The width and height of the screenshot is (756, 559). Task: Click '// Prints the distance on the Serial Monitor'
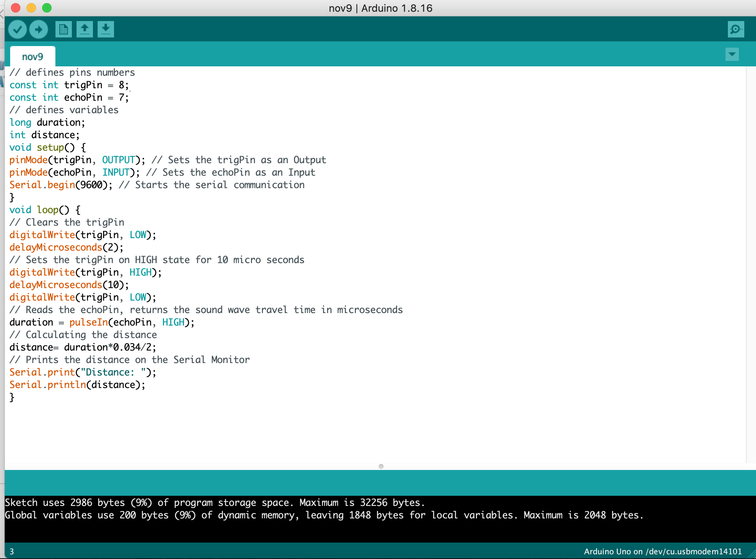click(x=130, y=360)
